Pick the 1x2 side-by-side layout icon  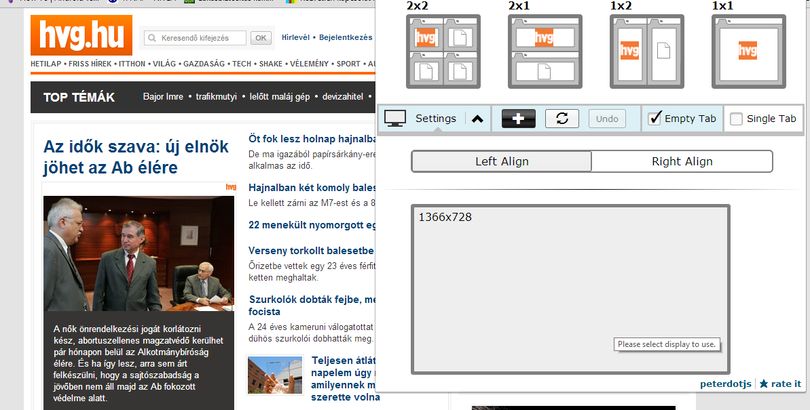click(647, 51)
